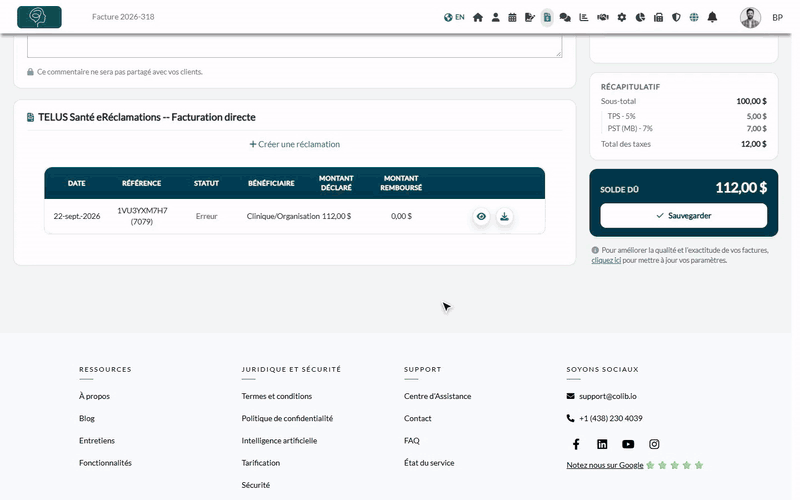Click the brain logo in the header
The image size is (800, 500).
[39, 17]
